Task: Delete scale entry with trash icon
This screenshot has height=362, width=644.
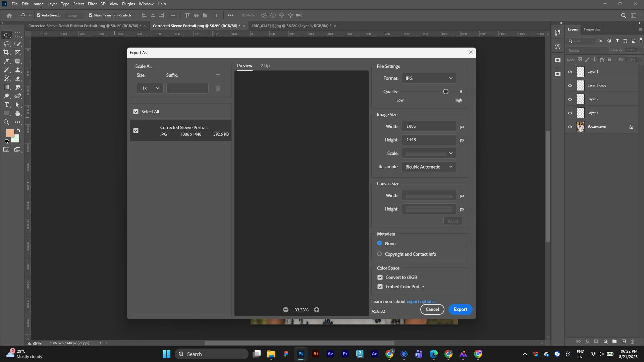Action: [x=218, y=88]
